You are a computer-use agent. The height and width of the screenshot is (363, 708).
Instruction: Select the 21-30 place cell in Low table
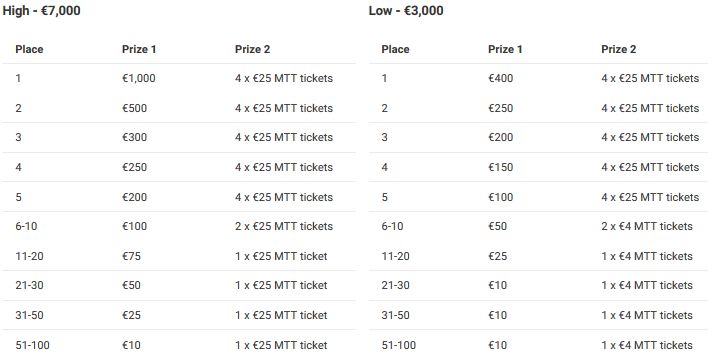point(395,285)
